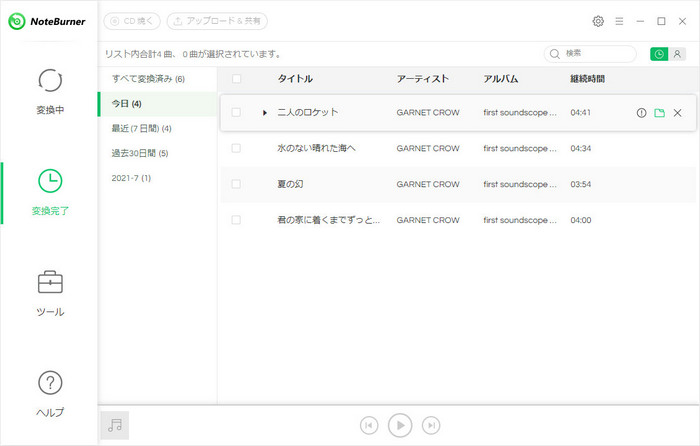Open the ツール toolbox section
The image size is (700, 446).
pyautogui.click(x=50, y=293)
